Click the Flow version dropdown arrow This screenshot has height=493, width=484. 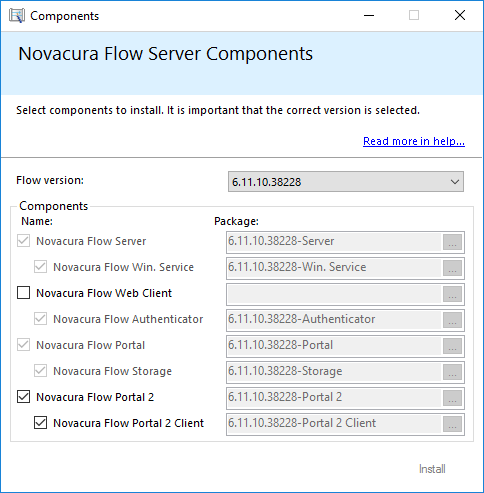455,182
